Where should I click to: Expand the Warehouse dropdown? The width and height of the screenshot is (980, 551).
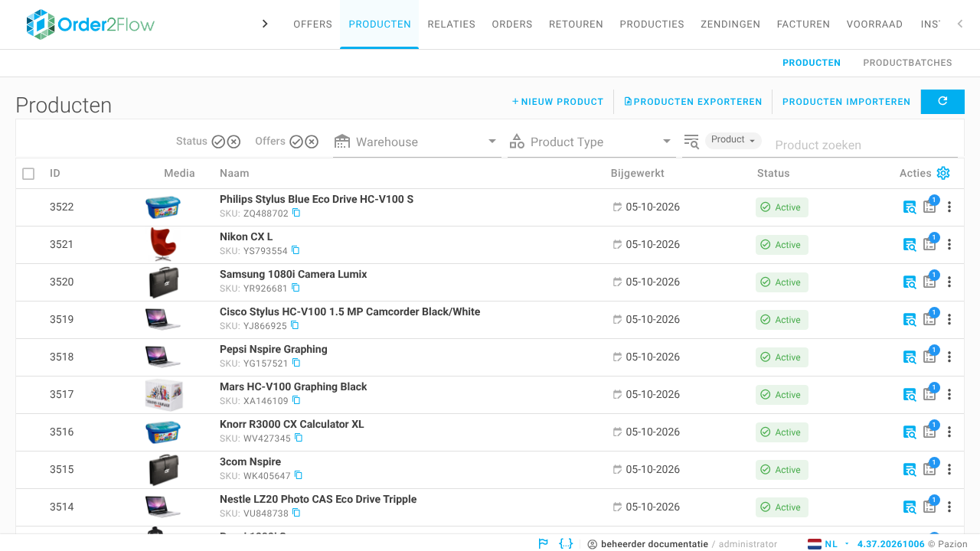coord(417,142)
